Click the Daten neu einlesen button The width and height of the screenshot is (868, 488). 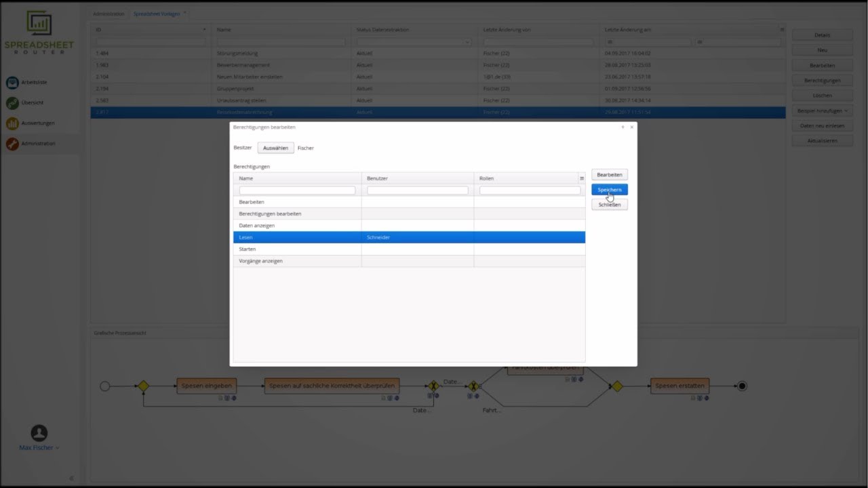point(822,126)
